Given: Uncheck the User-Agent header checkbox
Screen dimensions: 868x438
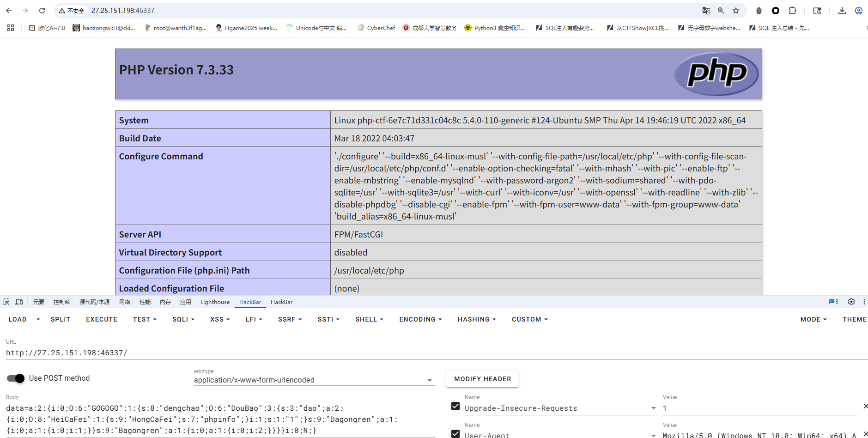Looking at the screenshot, I should coord(455,433).
